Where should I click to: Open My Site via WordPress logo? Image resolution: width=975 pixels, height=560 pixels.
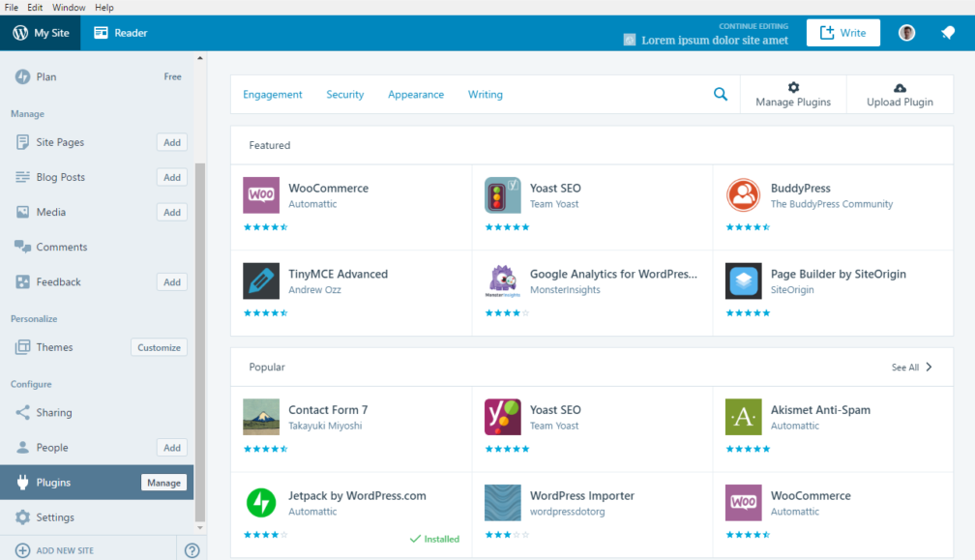20,33
